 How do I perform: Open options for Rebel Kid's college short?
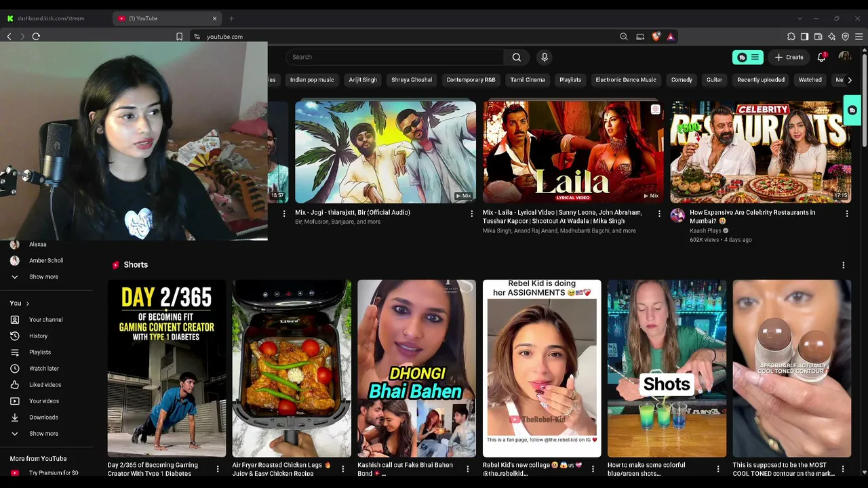[x=593, y=468]
